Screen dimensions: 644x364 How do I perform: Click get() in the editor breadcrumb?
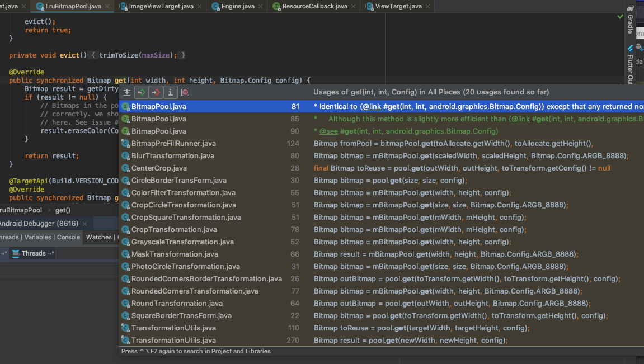[63, 210]
